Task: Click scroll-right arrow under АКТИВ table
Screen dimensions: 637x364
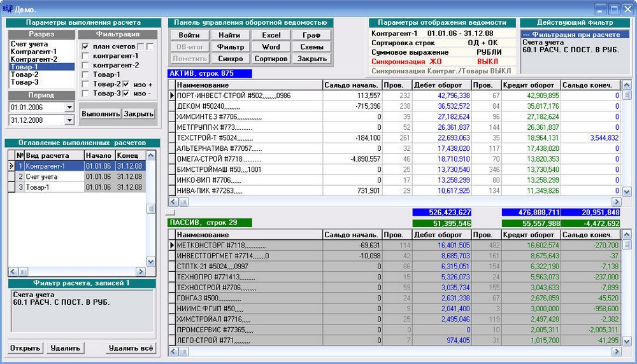Action: click(616, 202)
